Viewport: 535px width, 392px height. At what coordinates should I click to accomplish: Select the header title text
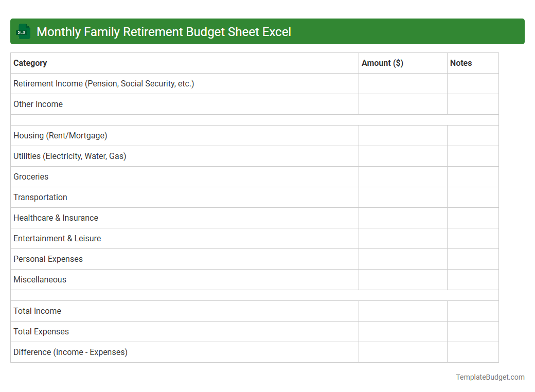[x=164, y=31]
